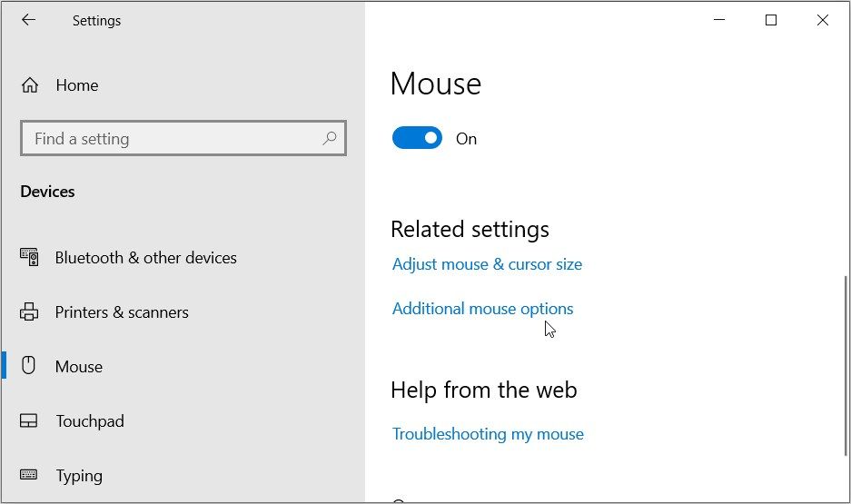Click the touchpad icon in sidebar

(x=29, y=421)
